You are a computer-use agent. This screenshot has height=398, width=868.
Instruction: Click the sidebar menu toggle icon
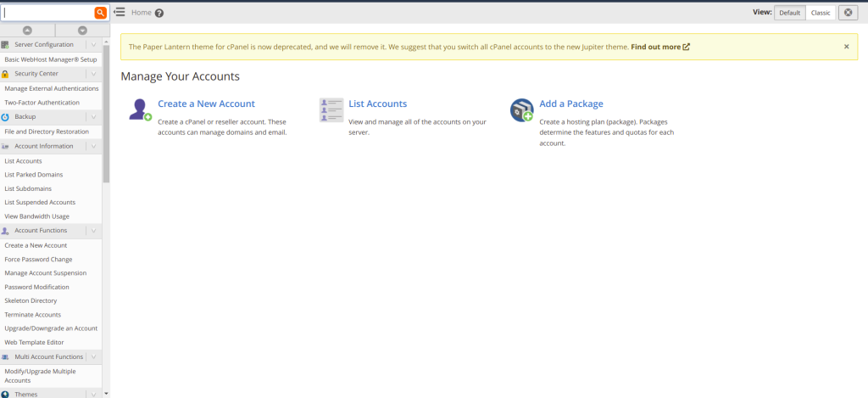pyautogui.click(x=120, y=12)
